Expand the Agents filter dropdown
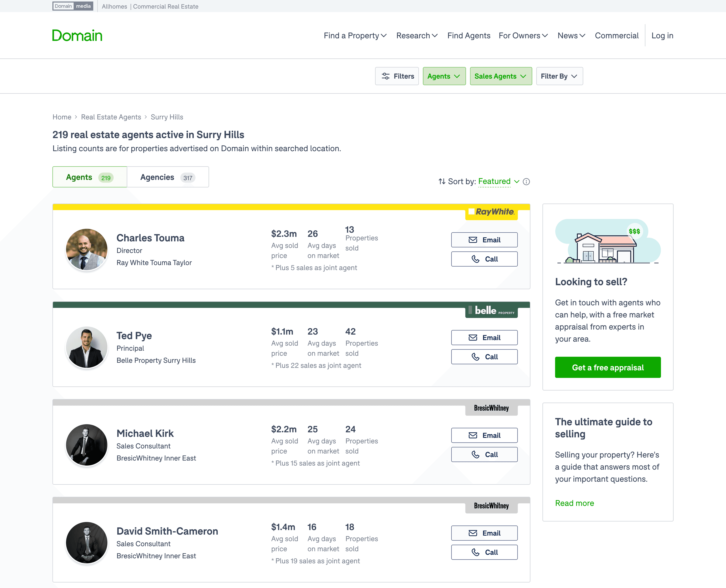The height and width of the screenshot is (588, 726). pos(444,76)
